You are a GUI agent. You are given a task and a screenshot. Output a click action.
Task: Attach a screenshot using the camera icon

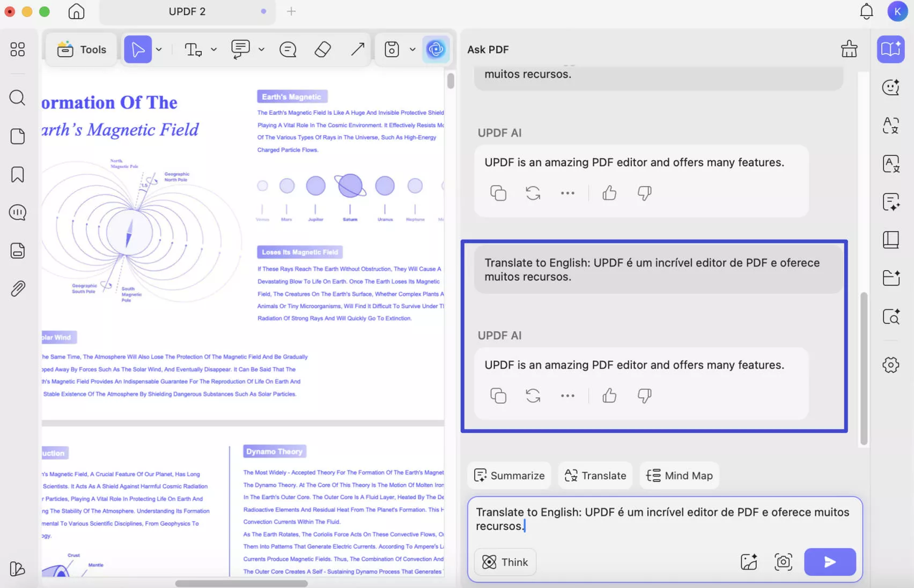[x=783, y=562]
